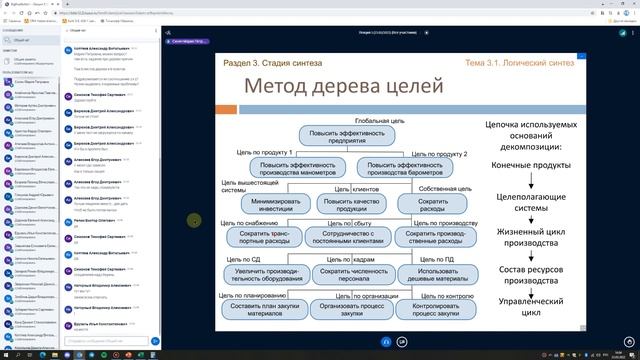Select Общий чат in the messages sidebar

[x=31, y=40]
